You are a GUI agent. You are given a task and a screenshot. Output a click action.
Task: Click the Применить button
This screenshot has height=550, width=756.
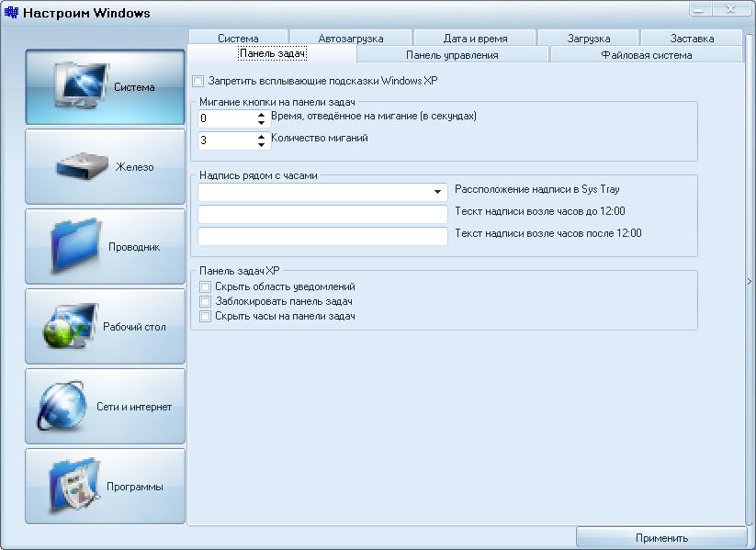click(x=661, y=537)
